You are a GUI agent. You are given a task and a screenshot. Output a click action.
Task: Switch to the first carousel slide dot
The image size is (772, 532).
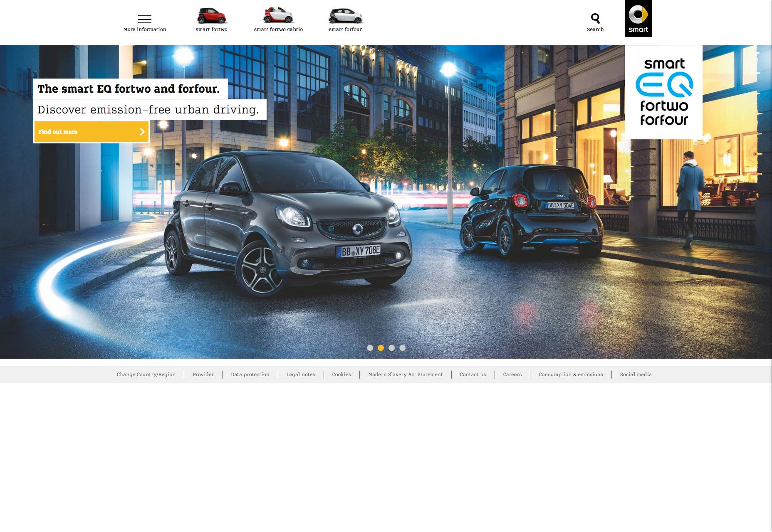(370, 348)
